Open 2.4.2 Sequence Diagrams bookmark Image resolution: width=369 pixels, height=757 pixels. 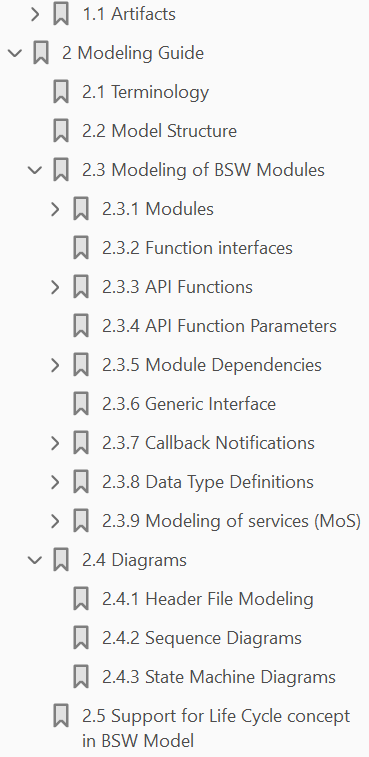(x=202, y=638)
